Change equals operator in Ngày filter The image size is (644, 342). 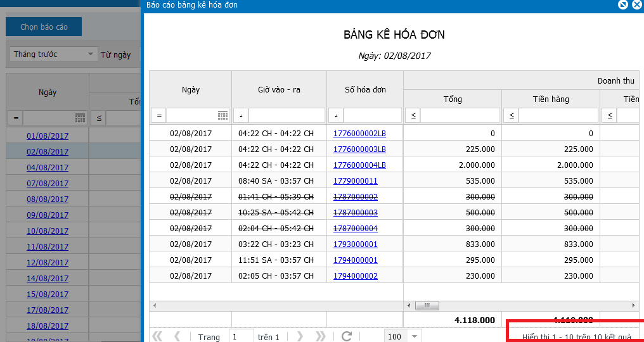158,116
